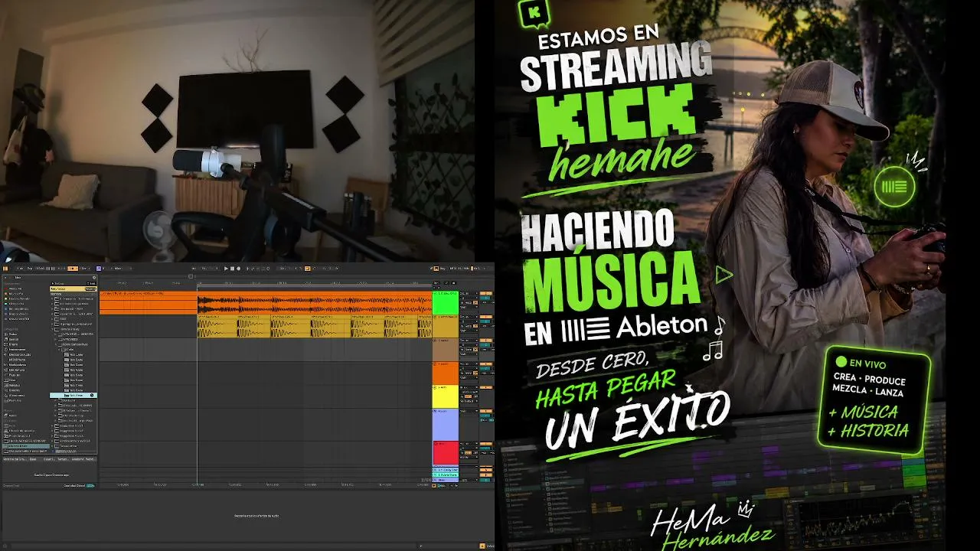Select the orange audio clip in the arrangement
This screenshot has width=980, height=551.
tap(266, 302)
